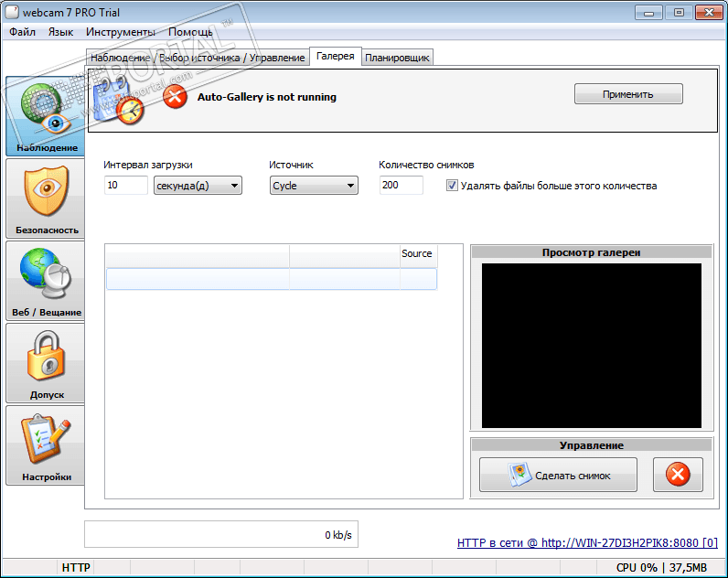
Task: Click the red X delete button in Управление
Action: 678,475
